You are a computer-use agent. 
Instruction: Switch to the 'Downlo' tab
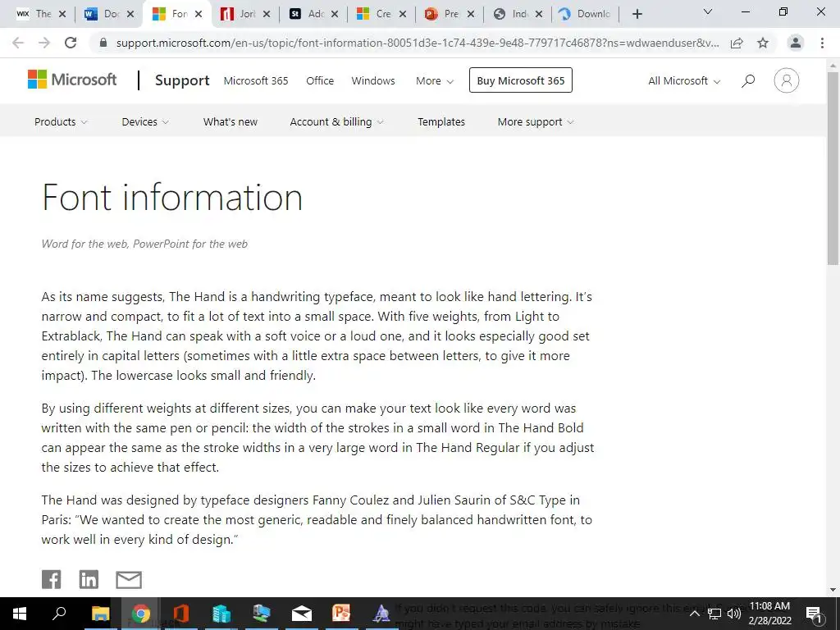pos(584,14)
